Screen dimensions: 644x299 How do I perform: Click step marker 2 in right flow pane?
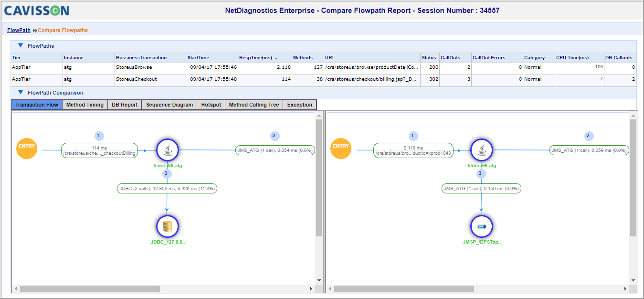[x=588, y=136]
